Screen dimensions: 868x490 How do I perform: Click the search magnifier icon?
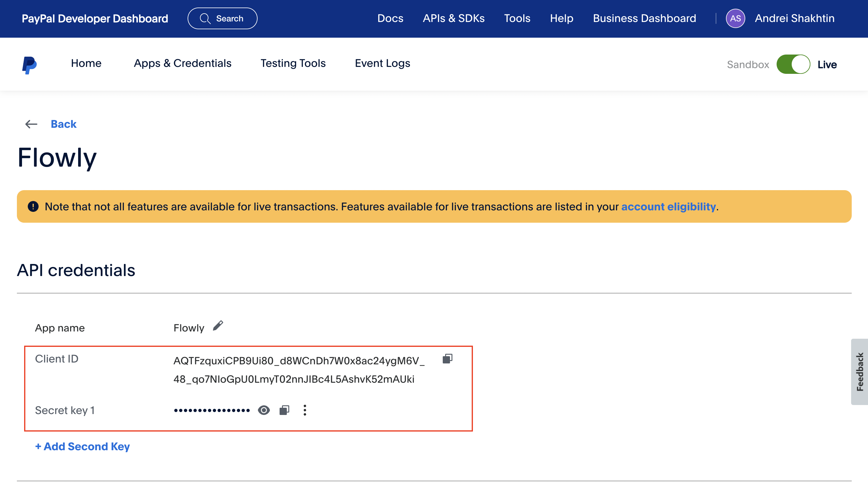click(x=205, y=18)
